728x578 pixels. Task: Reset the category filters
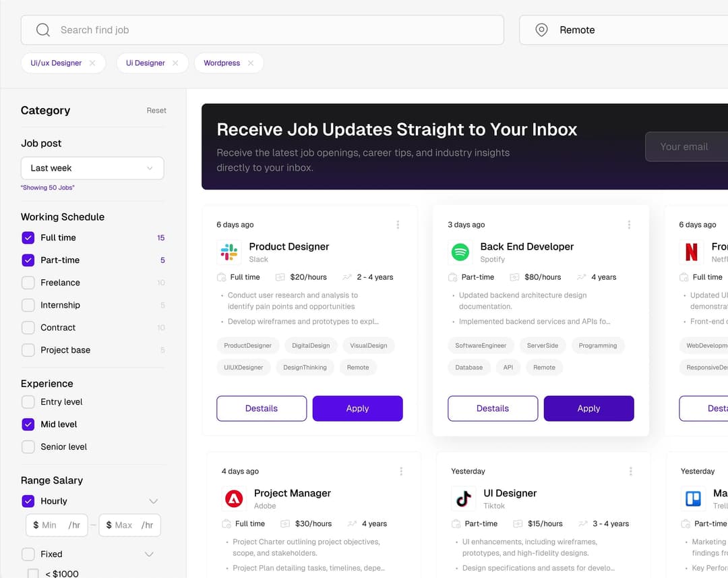156,111
